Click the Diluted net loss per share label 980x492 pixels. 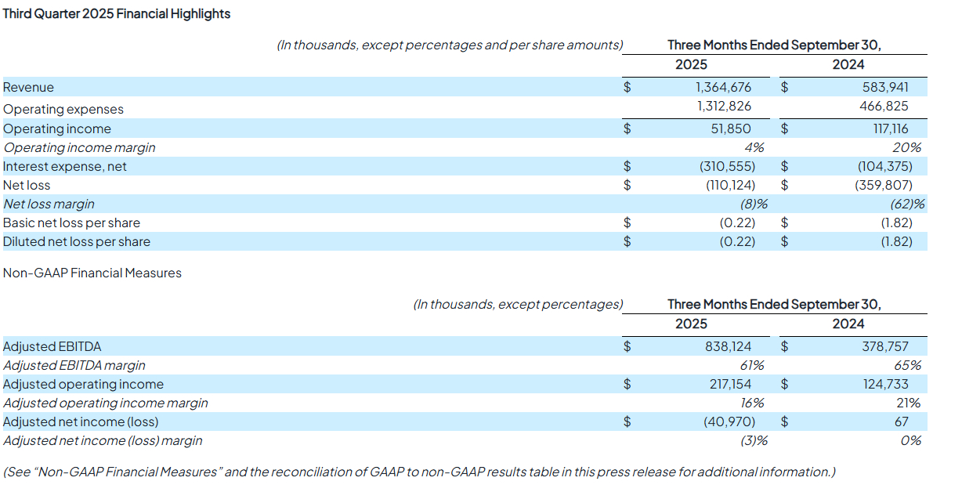(x=77, y=241)
